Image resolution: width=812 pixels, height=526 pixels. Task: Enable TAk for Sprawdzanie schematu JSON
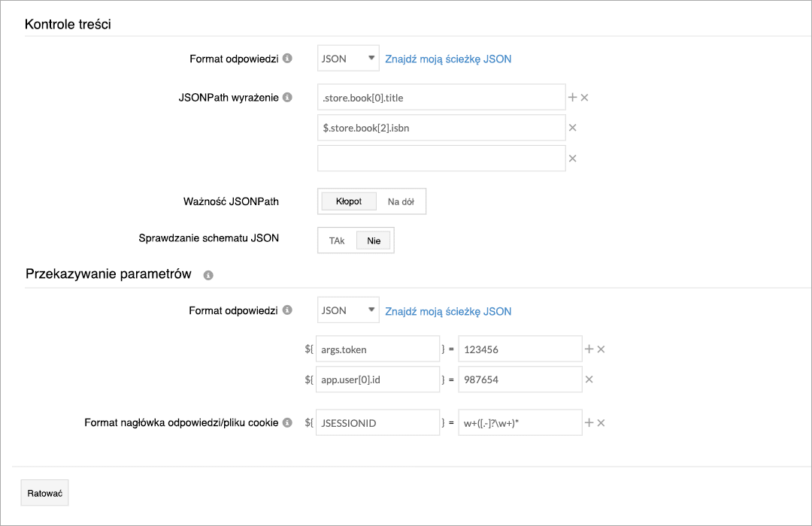(x=336, y=240)
